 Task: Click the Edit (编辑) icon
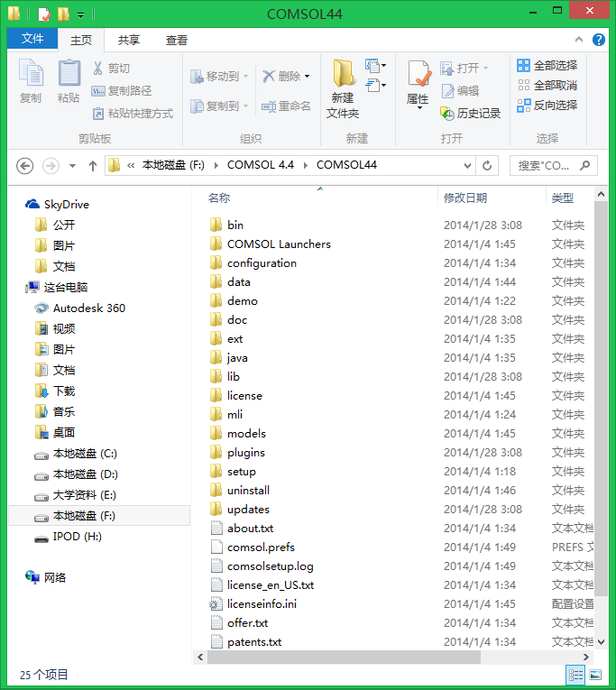pos(447,91)
